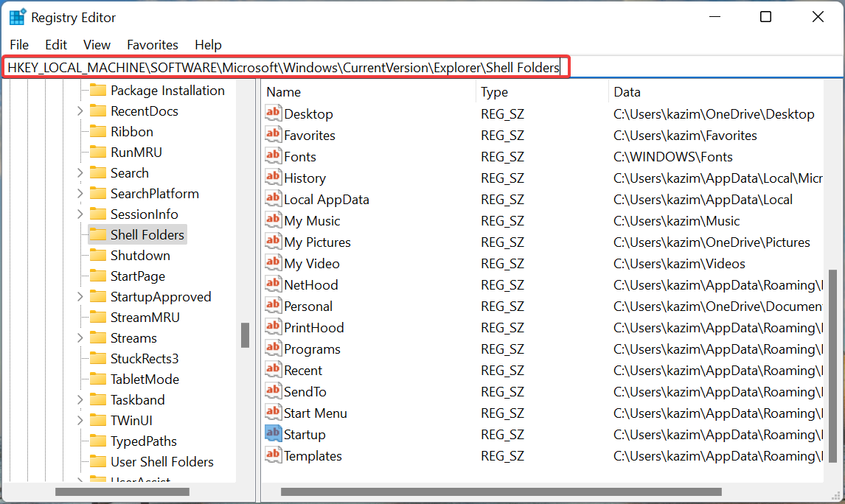Click the Local AppData value icon
845x504 pixels.
(x=274, y=199)
